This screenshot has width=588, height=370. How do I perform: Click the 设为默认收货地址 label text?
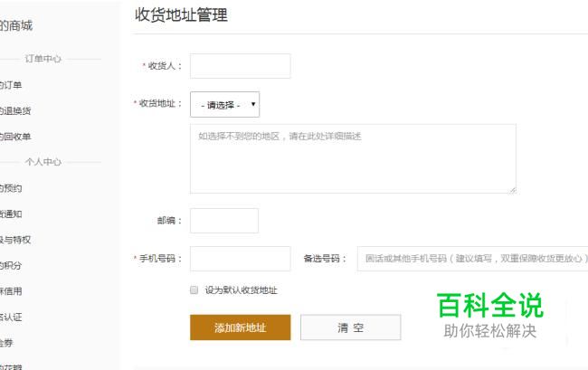pyautogui.click(x=242, y=290)
